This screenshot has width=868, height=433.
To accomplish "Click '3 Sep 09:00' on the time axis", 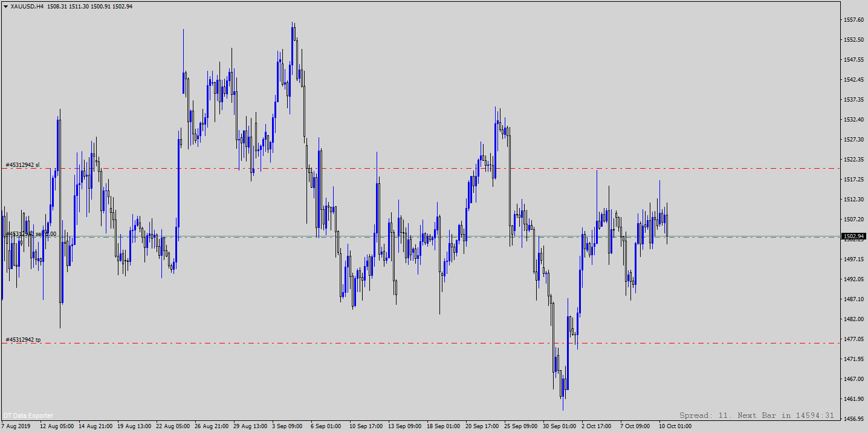I will coord(287,426).
